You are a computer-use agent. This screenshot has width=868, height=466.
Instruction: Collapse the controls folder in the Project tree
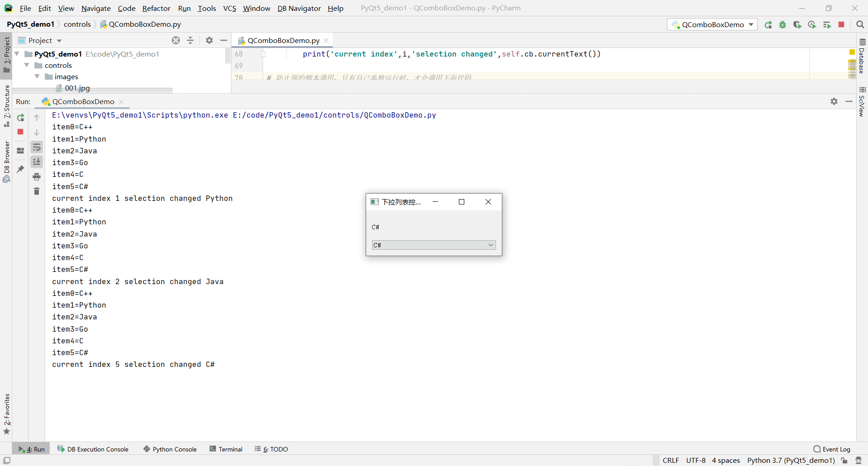[27, 65]
